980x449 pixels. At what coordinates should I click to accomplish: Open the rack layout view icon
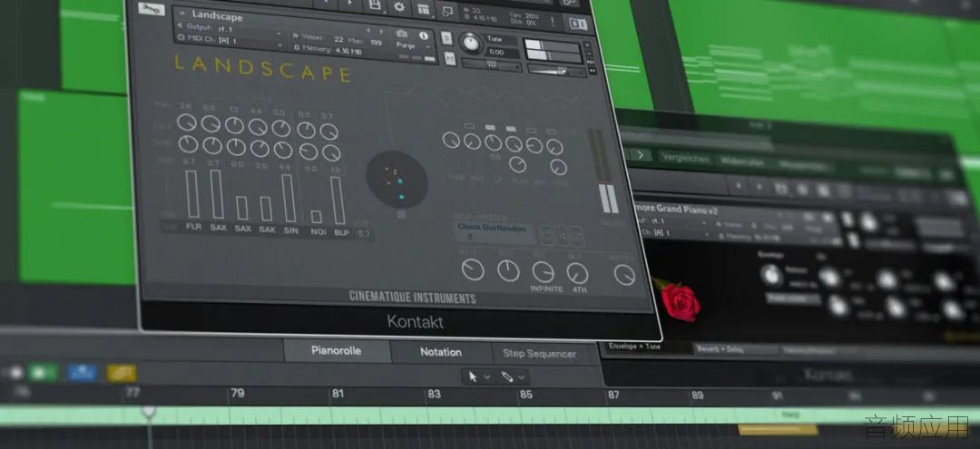pos(424,9)
